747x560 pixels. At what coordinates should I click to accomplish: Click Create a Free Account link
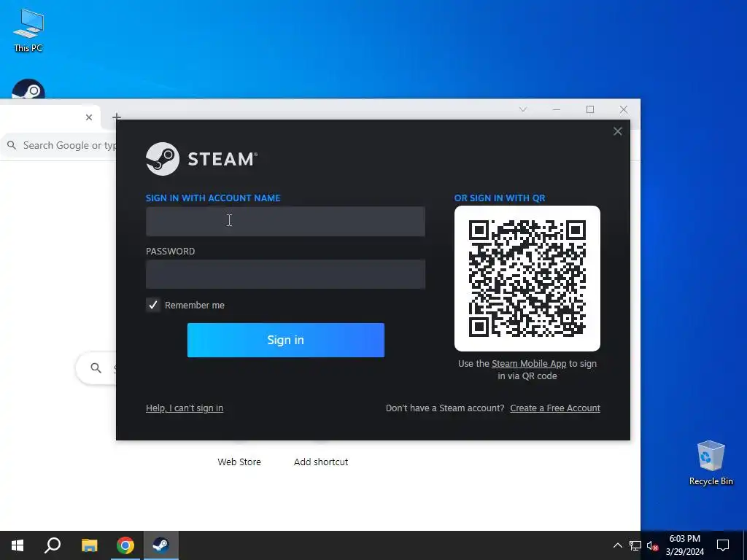coord(555,408)
